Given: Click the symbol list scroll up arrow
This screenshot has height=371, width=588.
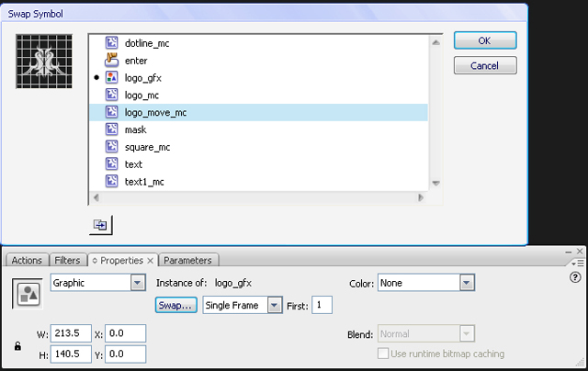Looking at the screenshot, I should click(435, 42).
